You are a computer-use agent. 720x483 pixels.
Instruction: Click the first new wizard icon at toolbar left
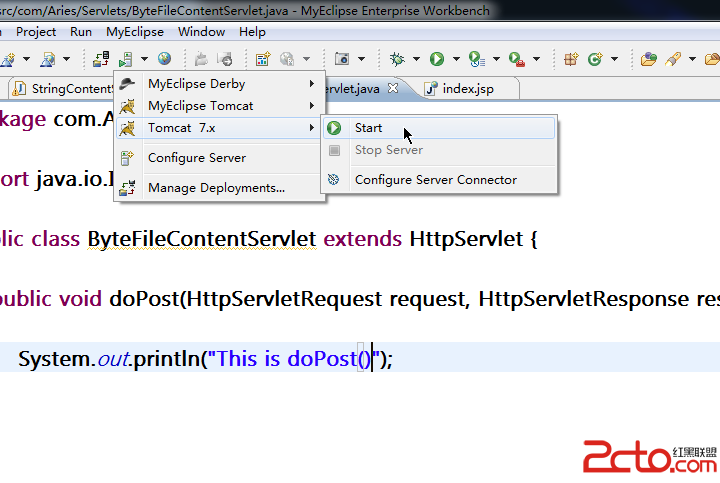coord(8,59)
